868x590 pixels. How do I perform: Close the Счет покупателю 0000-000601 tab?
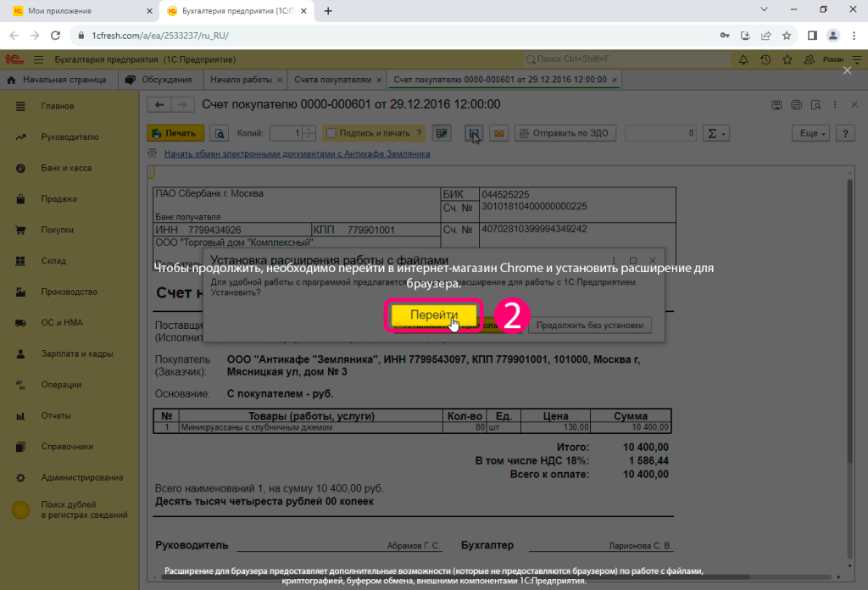(615, 80)
